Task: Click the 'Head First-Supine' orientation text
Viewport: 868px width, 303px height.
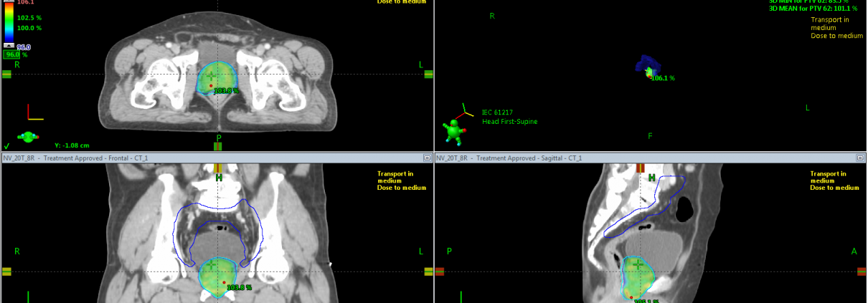Action: [509, 122]
